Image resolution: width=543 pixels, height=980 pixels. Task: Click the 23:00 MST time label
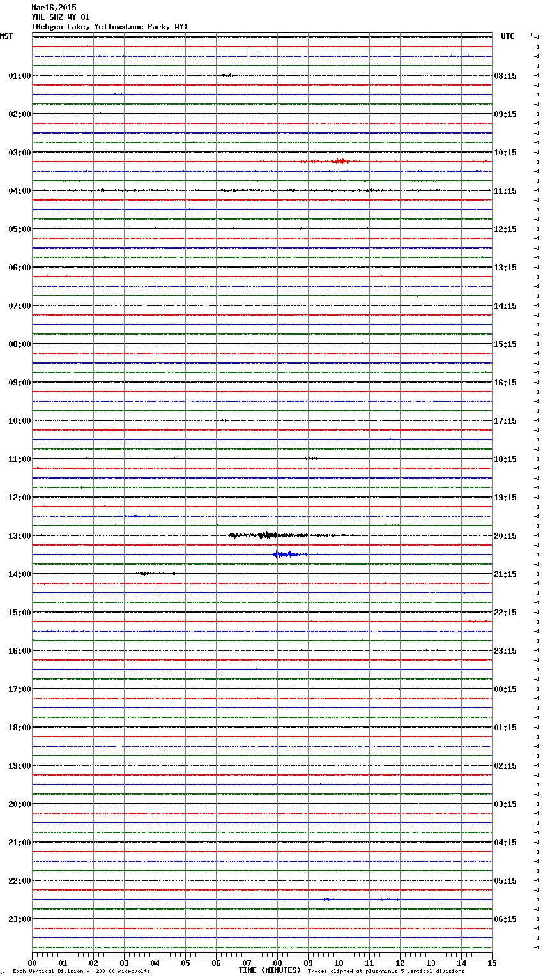[x=20, y=919]
